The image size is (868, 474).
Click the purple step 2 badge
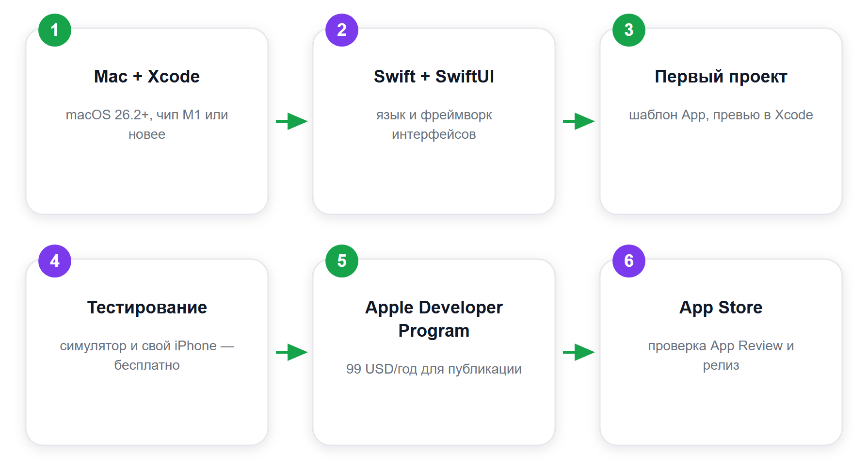pos(342,30)
